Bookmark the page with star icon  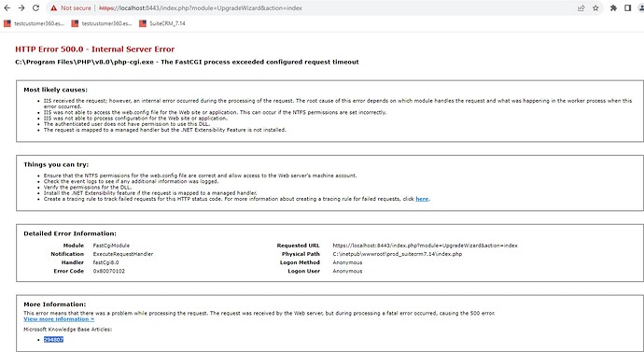[x=595, y=8]
